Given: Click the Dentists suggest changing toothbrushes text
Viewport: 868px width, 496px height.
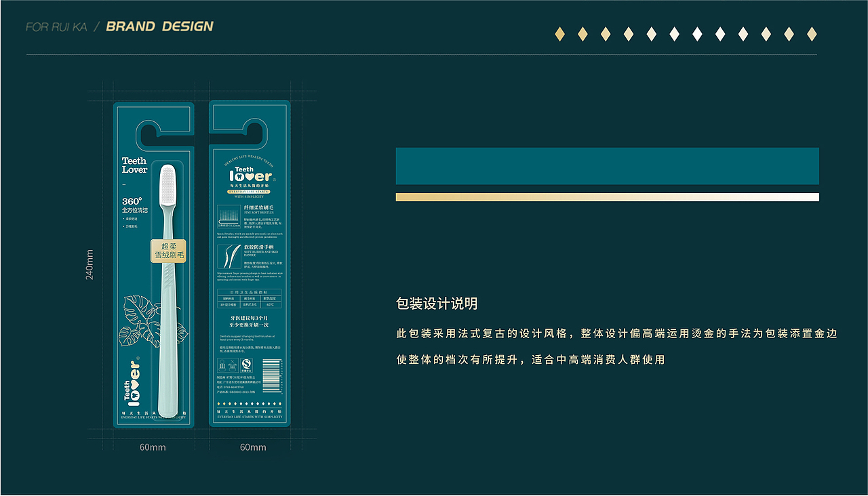Looking at the screenshot, I should (x=248, y=337).
